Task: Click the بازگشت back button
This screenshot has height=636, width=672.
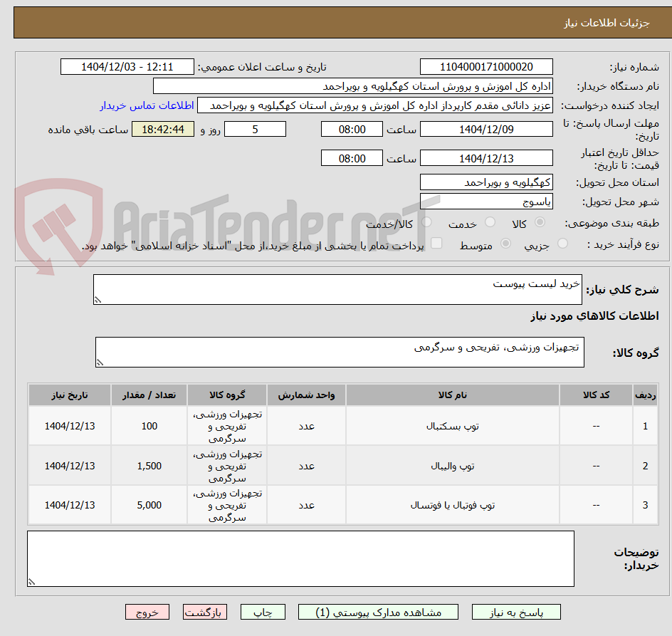Action: pos(205,612)
